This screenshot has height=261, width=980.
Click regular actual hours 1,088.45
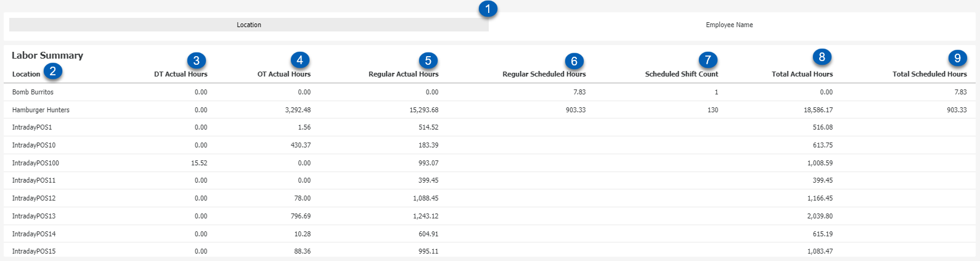point(426,198)
